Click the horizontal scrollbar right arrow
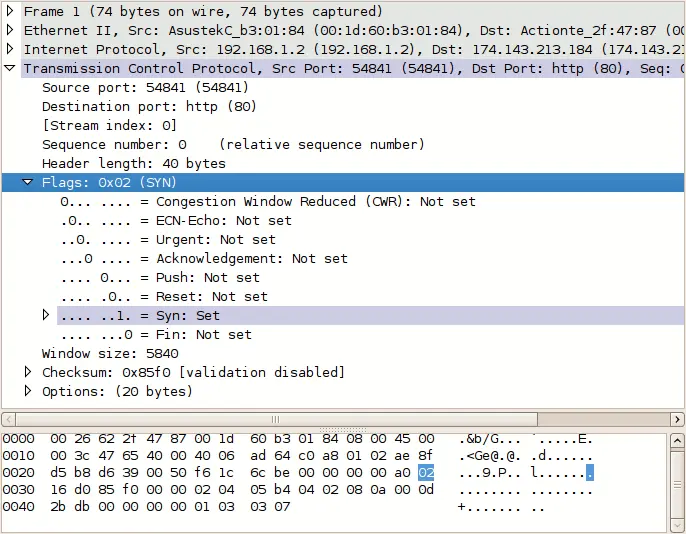686x534 pixels. [x=677, y=419]
